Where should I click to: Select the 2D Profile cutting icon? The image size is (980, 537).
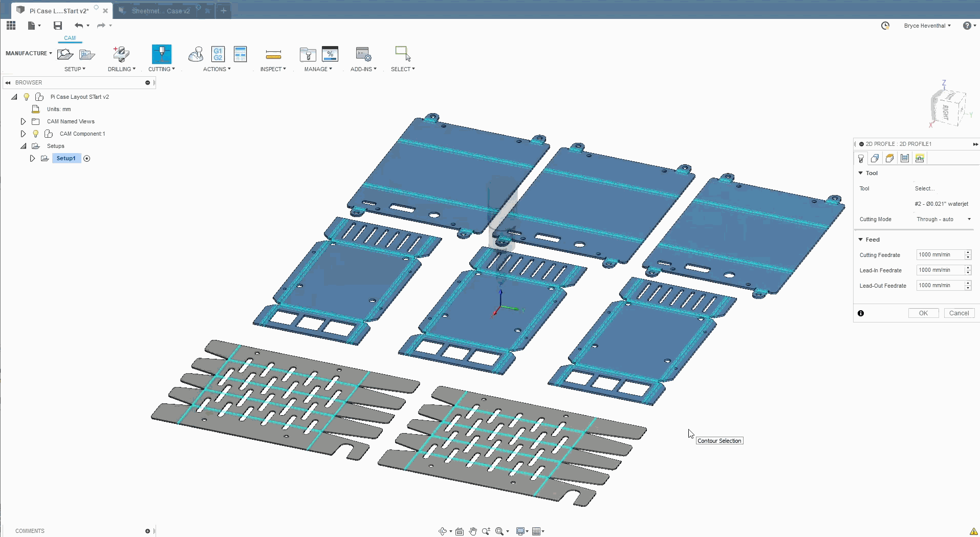[162, 54]
